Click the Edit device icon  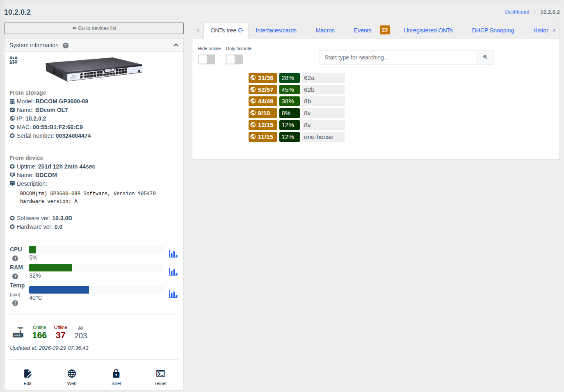(x=27, y=374)
